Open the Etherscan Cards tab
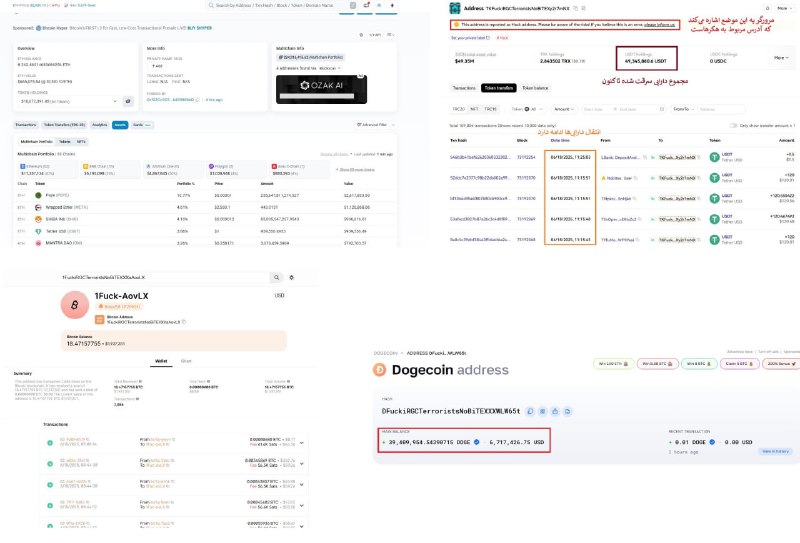 142,125
